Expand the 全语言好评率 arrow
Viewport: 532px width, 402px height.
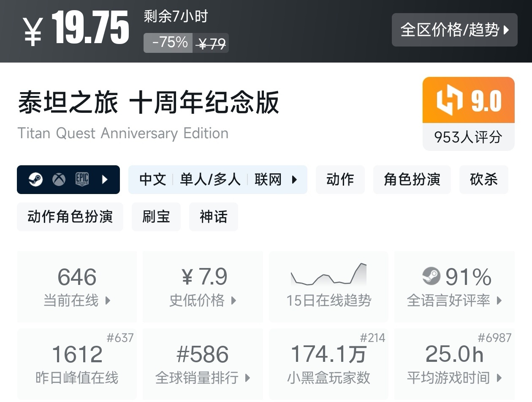point(499,301)
